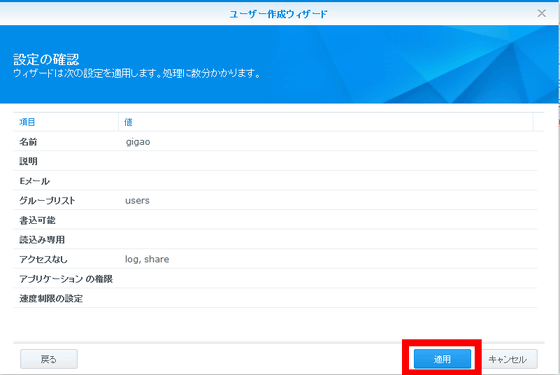Screen dimensions: 560x375
Task: Click the log, share value
Action: [x=147, y=259]
